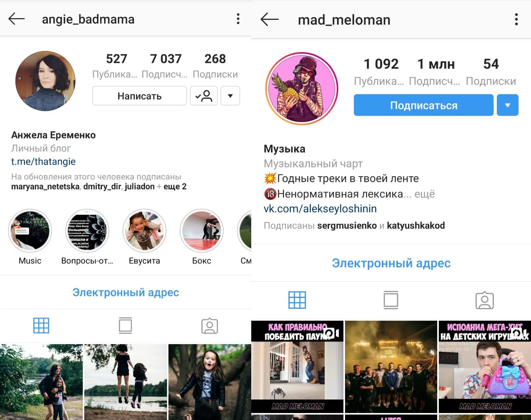Tap Электронный адрес on mad_meloman profile

[x=391, y=263]
